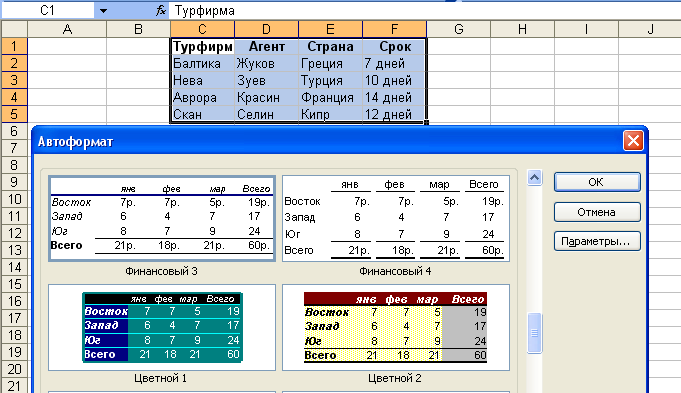
Task: Click the Турфирм header cell C1
Action: [x=202, y=46]
